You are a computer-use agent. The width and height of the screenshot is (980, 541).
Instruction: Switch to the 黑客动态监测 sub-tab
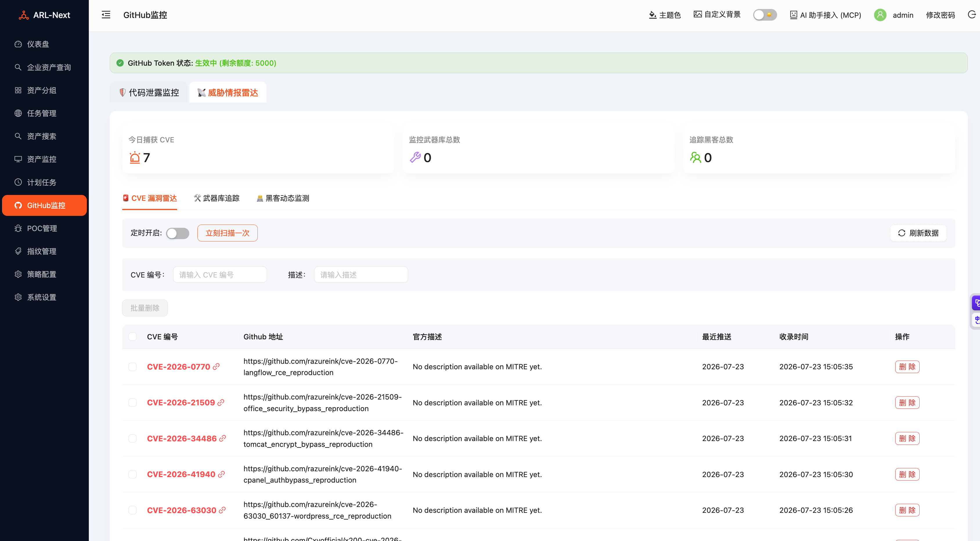point(283,198)
